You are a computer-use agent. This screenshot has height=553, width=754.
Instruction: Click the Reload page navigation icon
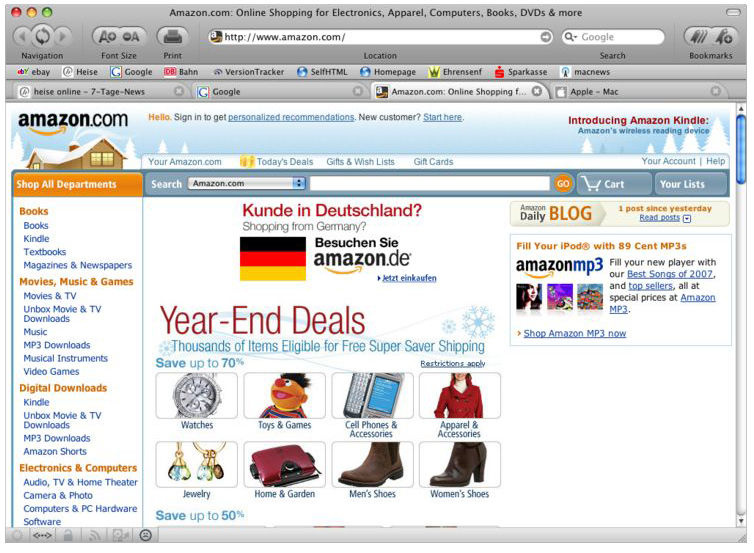click(42, 36)
